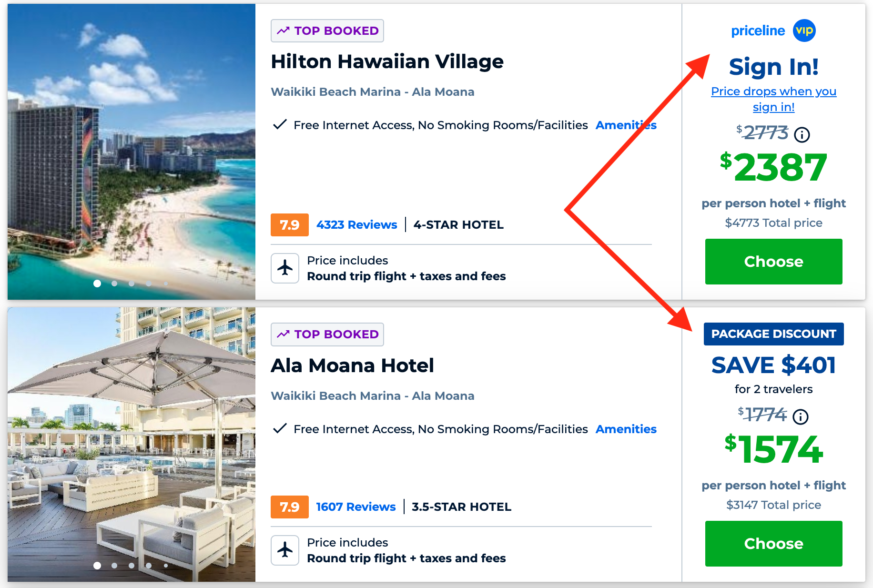
Task: Click the info icon beside the $2773 strikethrough price
Action: [x=802, y=134]
